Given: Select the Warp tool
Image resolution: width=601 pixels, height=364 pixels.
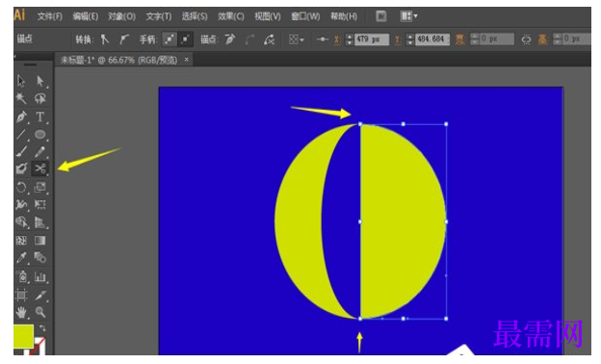Looking at the screenshot, I should (21, 204).
